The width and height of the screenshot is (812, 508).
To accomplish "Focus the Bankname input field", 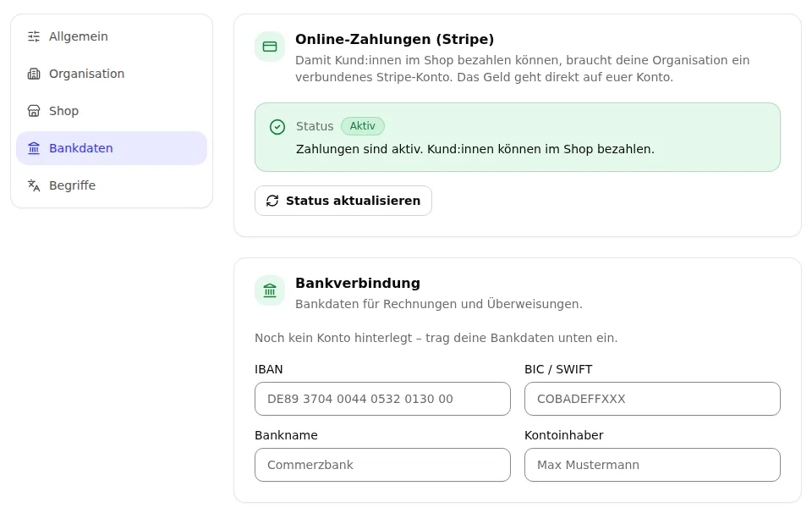I will tap(382, 465).
